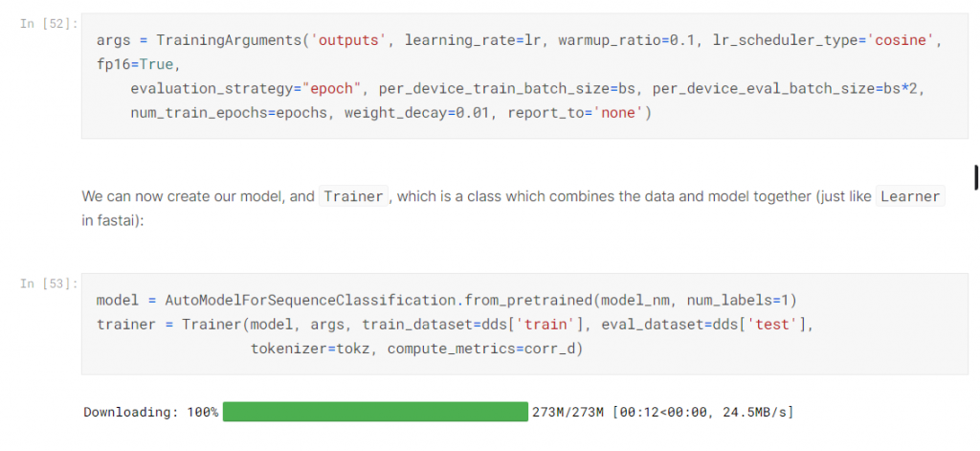Viewport: 980px width, 451px height.
Task: Click the green Downloading progress bar
Action: [375, 412]
